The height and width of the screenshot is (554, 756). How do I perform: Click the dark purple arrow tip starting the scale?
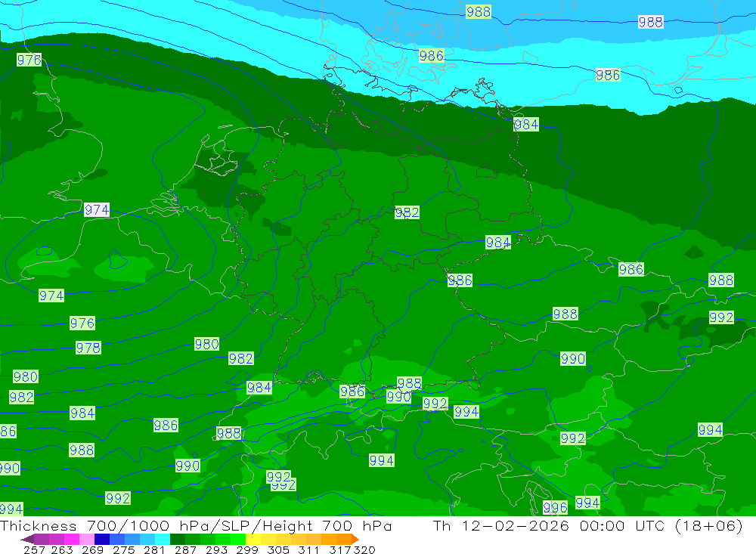(x=27, y=539)
